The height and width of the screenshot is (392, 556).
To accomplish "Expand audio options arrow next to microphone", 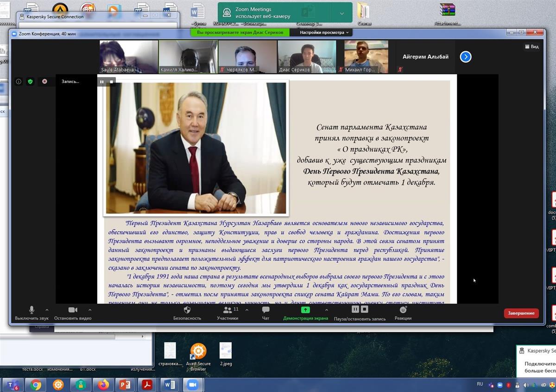I will (x=47, y=310).
